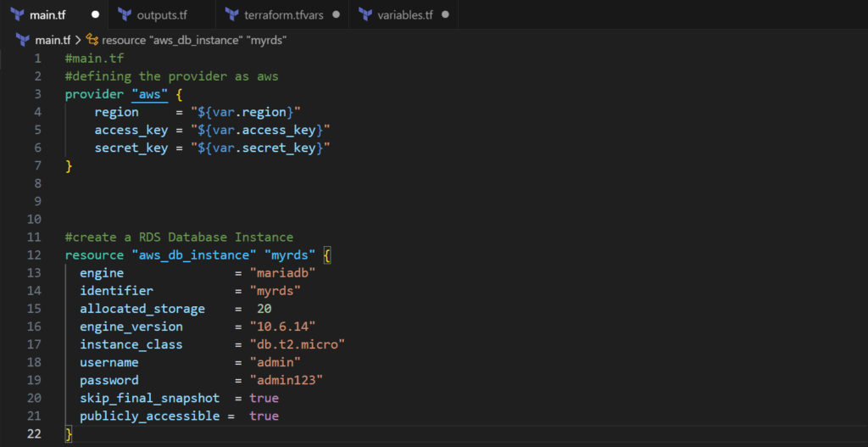Click the Terraform icon in the breadcrumb
868x447 pixels.
pyautogui.click(x=23, y=40)
